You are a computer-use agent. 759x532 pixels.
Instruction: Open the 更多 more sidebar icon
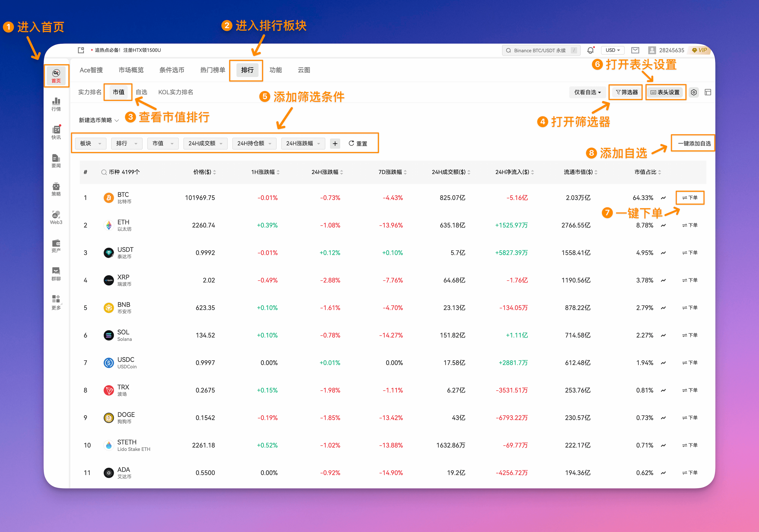[56, 302]
